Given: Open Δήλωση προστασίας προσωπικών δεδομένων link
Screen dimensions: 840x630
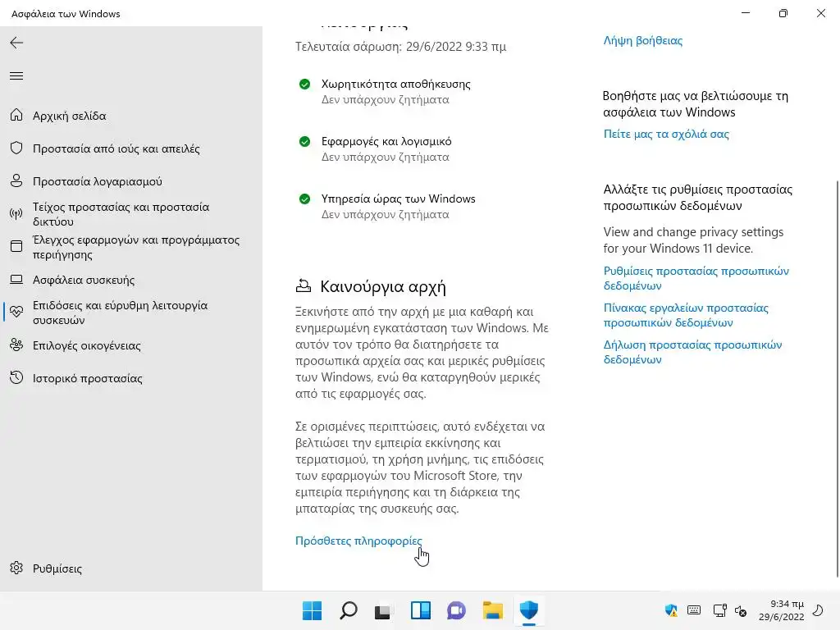Looking at the screenshot, I should point(692,352).
